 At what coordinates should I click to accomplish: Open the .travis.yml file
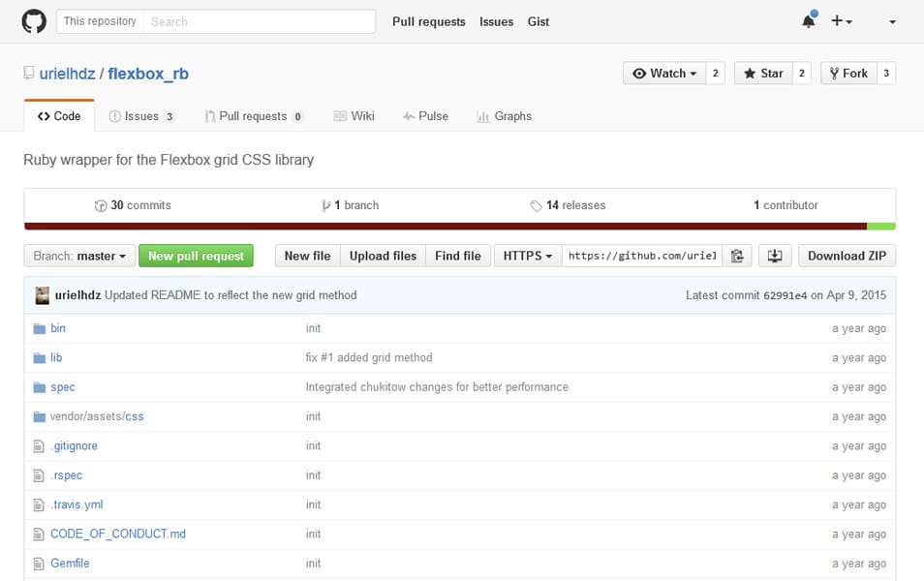[77, 505]
